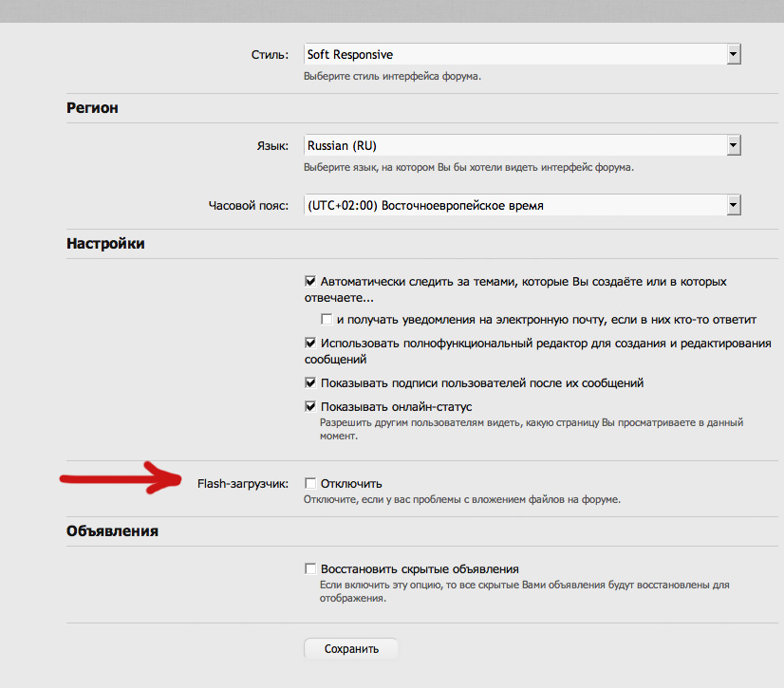Click the Soft Responsive style field
The image size is (784, 688).
(x=513, y=55)
